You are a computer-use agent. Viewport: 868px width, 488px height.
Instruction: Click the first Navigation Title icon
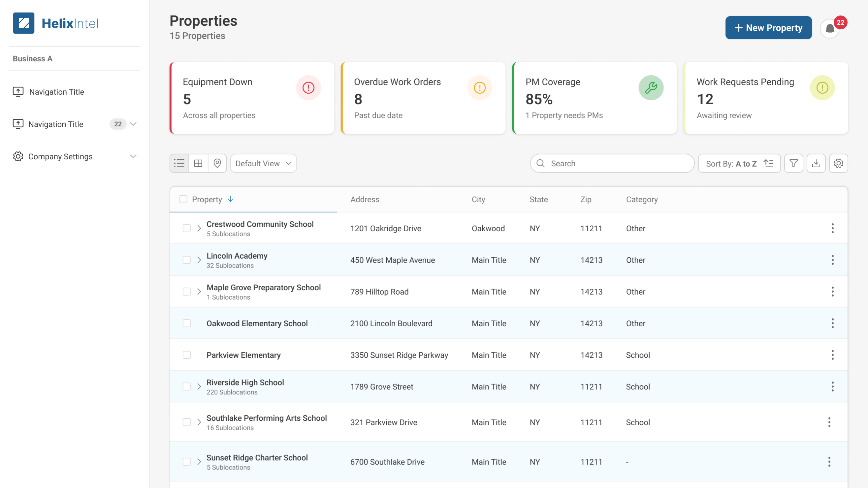click(18, 92)
